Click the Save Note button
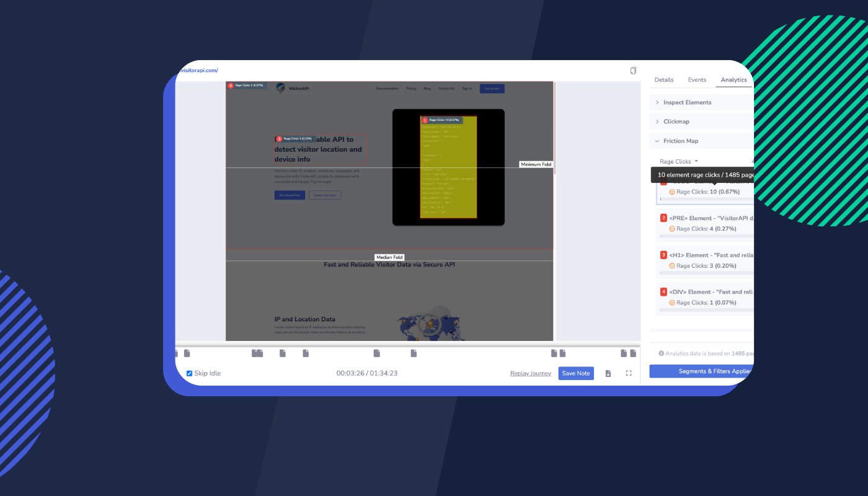The image size is (868, 496). point(576,373)
